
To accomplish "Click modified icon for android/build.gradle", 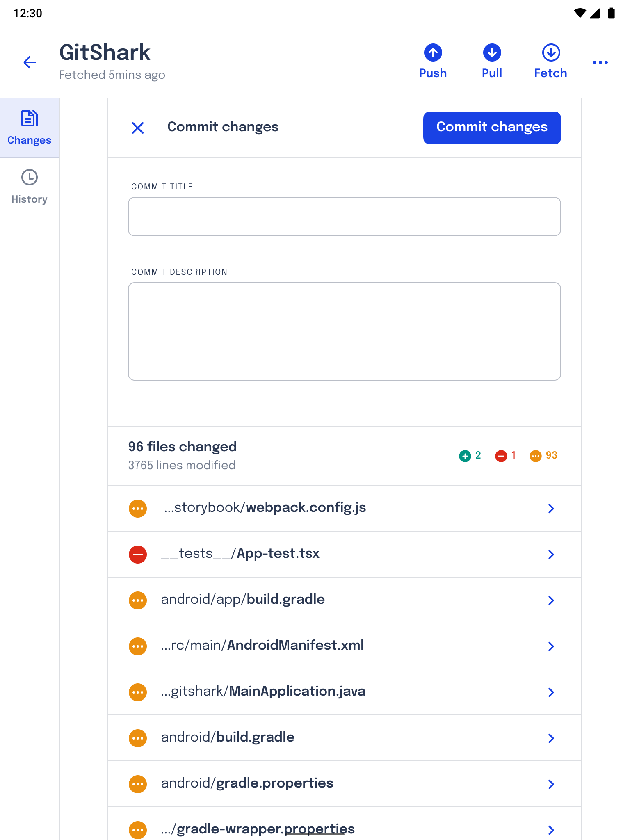I will tap(138, 738).
